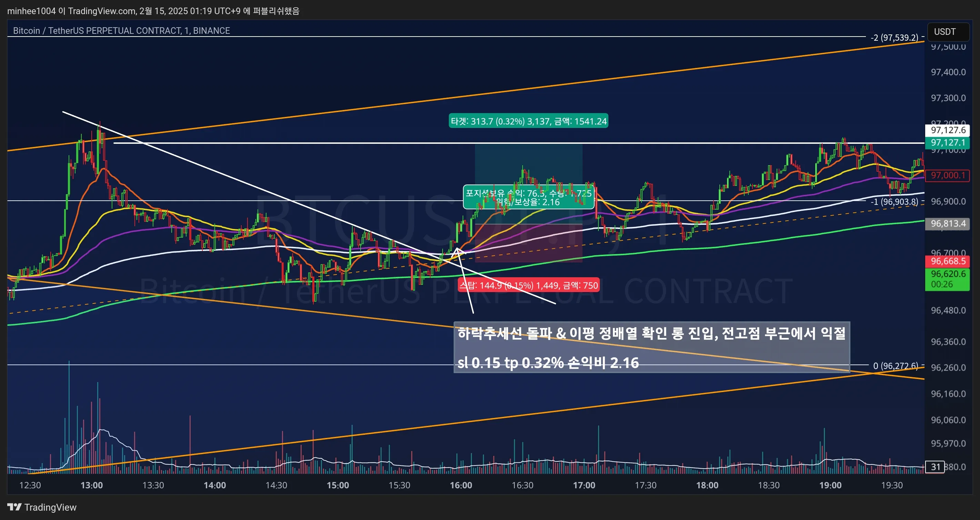
Task: Click the publisher header text minhee1004
Action: coord(32,11)
